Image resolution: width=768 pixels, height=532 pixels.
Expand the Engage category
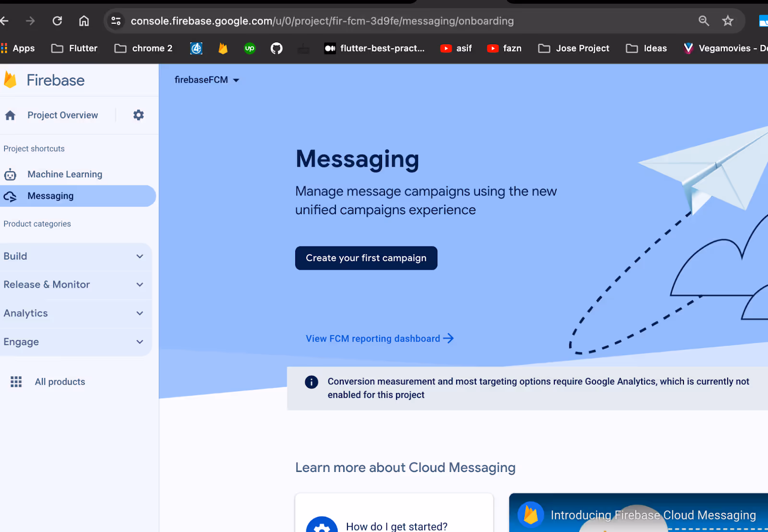(75, 342)
